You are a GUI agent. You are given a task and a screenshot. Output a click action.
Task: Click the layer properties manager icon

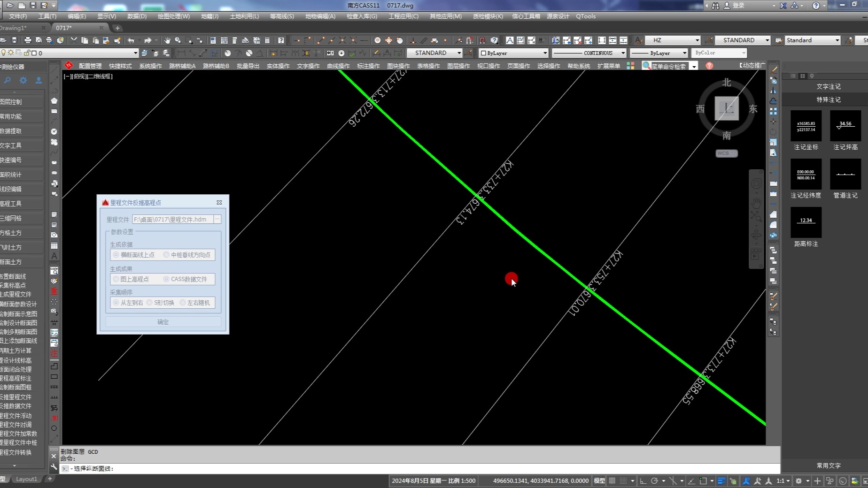point(144,53)
